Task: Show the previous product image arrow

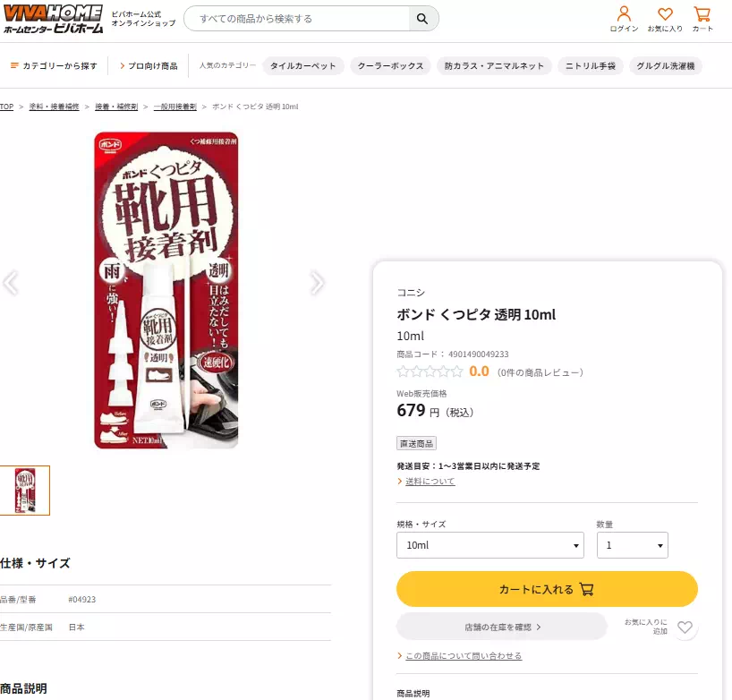Action: [x=10, y=283]
